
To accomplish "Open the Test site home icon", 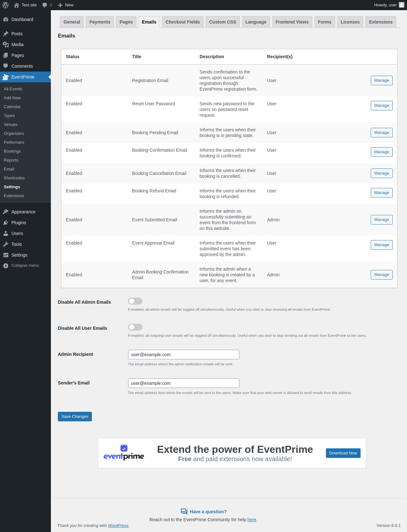I will coord(17,5).
